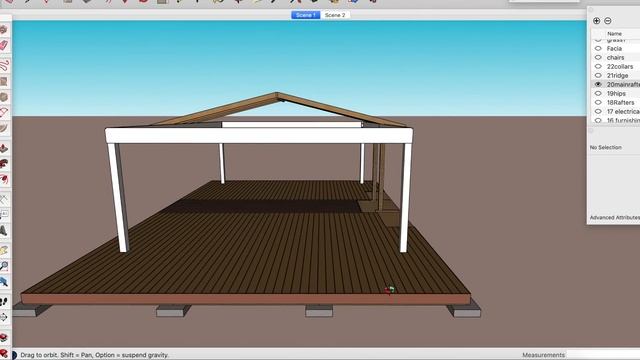
Task: Select the Text label tool below tape measure
Action: 4,215
